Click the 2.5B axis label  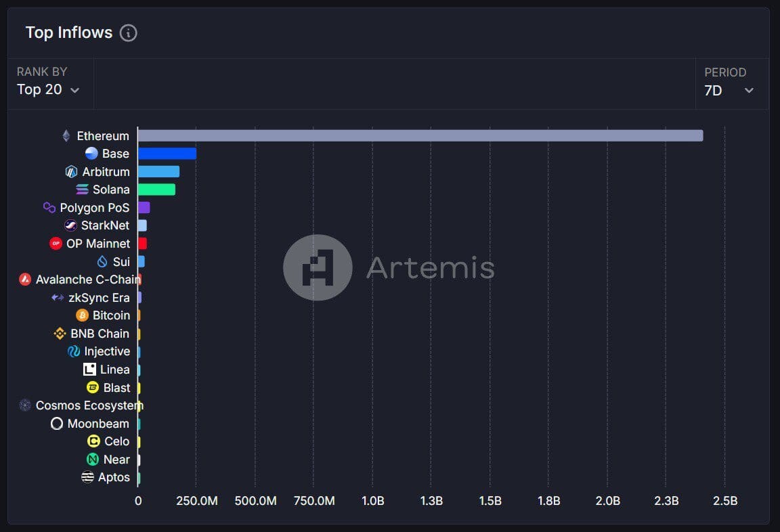coord(725,501)
